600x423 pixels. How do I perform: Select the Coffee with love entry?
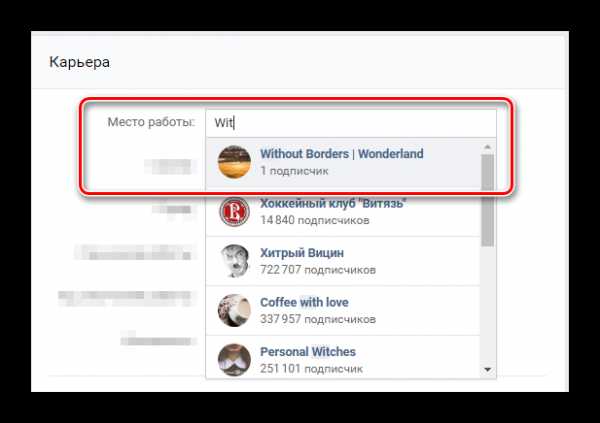(343, 310)
